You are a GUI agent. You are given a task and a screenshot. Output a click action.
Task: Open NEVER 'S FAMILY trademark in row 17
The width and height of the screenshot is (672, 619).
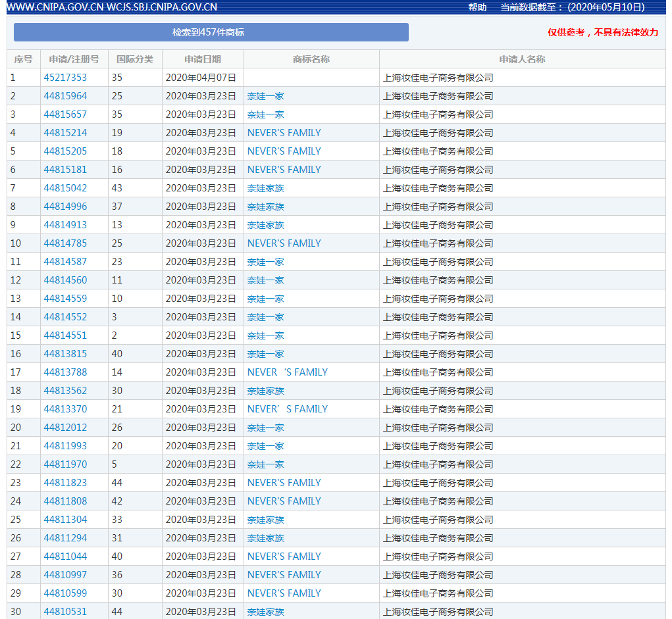288,372
